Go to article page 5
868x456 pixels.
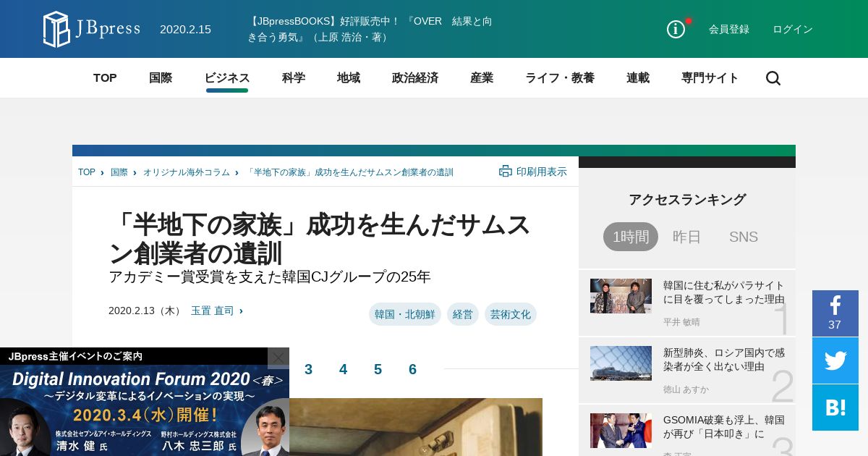point(378,370)
